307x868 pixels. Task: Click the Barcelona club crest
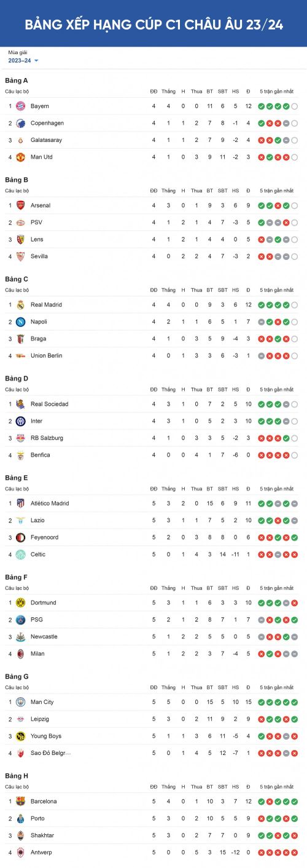(20, 802)
